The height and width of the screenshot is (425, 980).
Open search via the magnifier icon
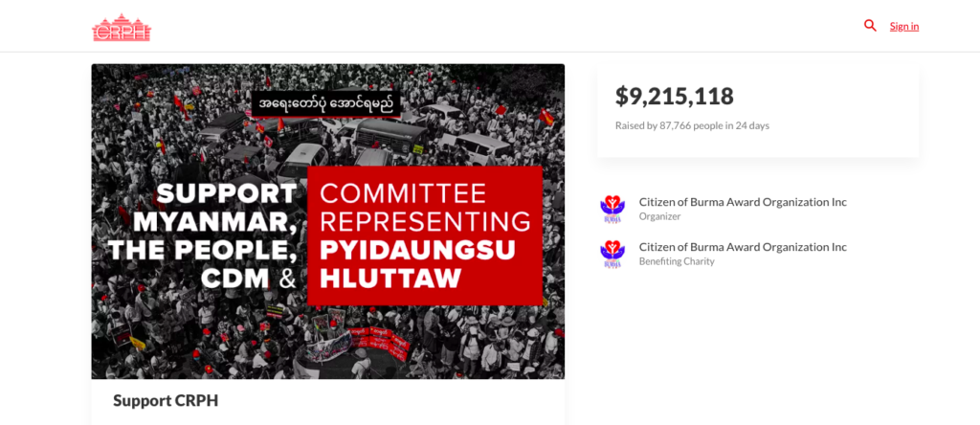coord(870,26)
